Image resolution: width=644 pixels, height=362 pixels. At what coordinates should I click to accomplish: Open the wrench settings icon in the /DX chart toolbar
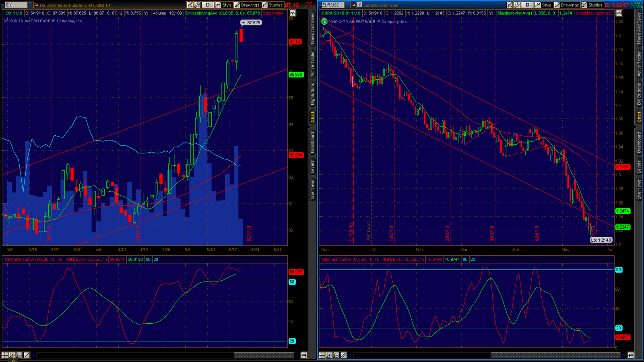197,5
